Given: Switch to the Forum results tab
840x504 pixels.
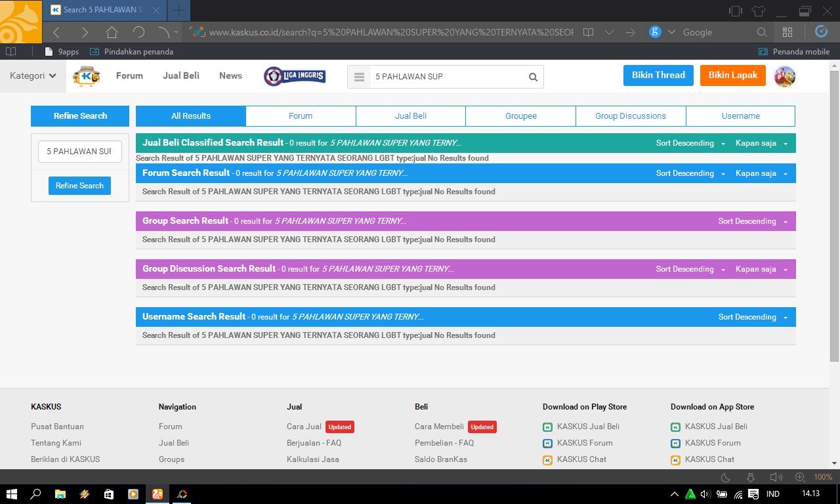Looking at the screenshot, I should coord(301,115).
